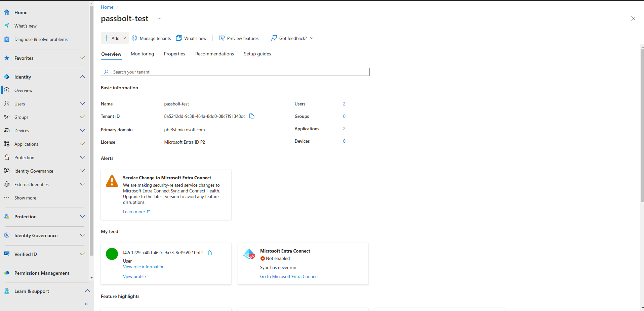Click the Home breadcrumb link

[x=107, y=7]
